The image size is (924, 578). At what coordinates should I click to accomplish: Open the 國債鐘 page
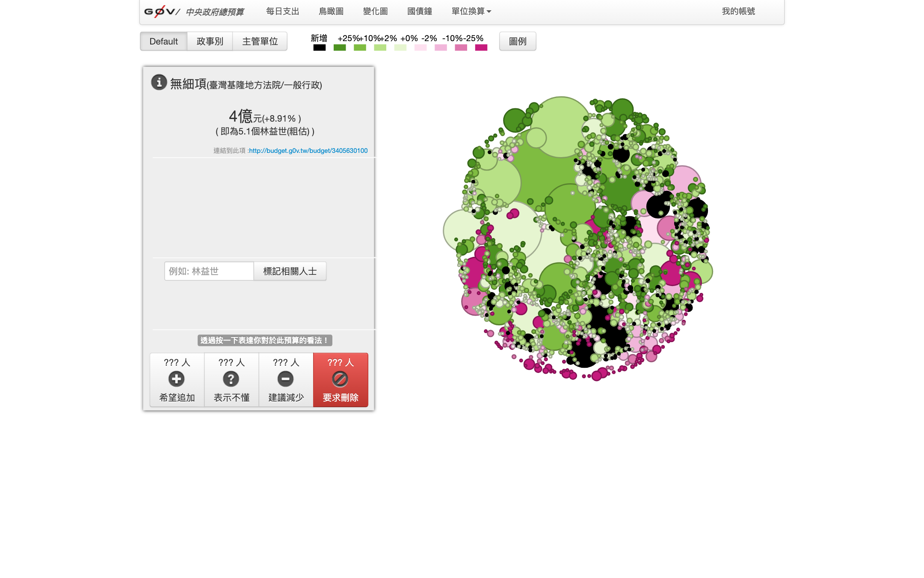pyautogui.click(x=420, y=11)
